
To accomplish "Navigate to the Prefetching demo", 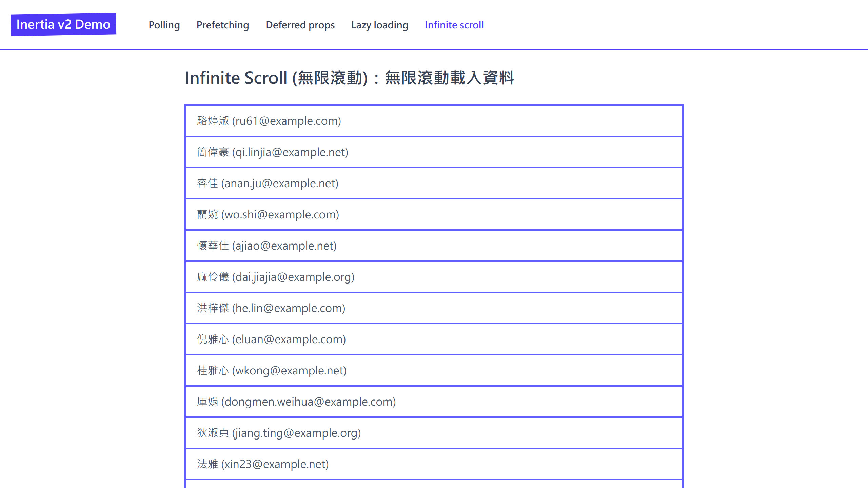I will (222, 25).
